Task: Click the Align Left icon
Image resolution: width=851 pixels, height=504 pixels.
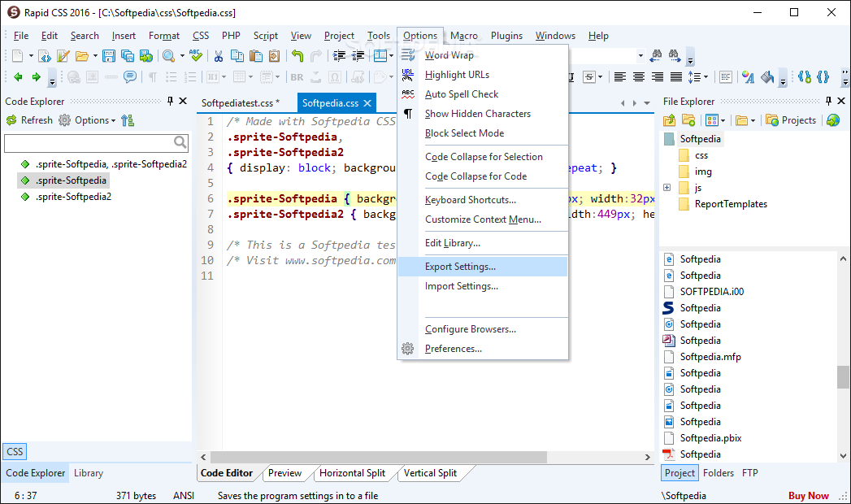Action: (620, 77)
